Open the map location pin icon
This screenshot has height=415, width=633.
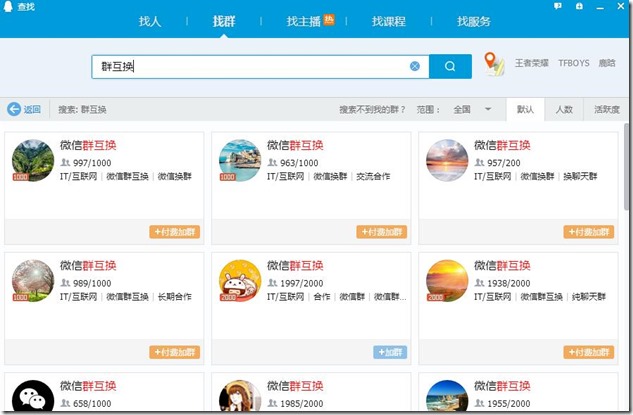click(x=493, y=64)
